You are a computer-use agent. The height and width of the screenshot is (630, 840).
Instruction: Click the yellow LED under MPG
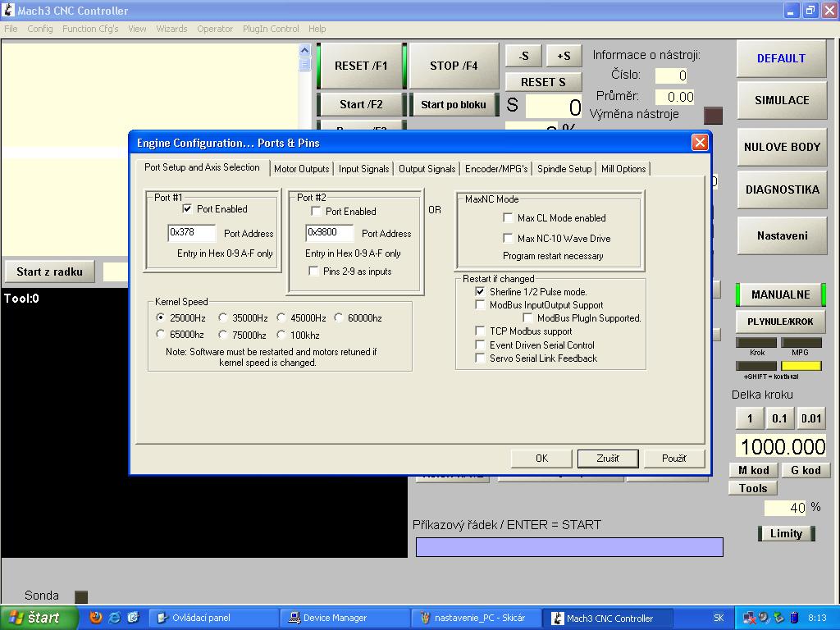click(801, 366)
